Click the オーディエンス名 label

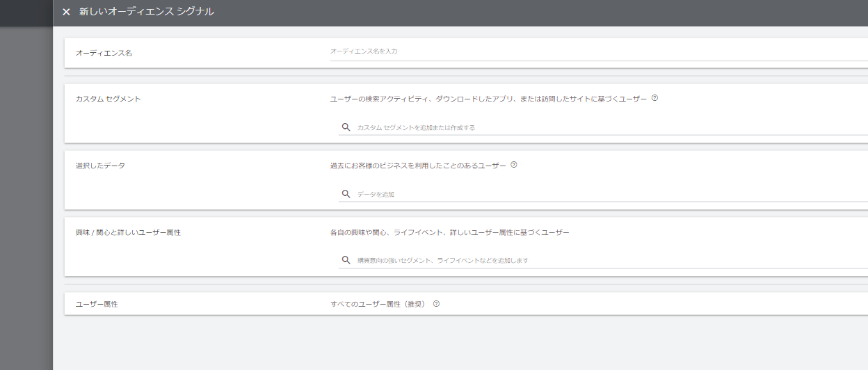104,53
